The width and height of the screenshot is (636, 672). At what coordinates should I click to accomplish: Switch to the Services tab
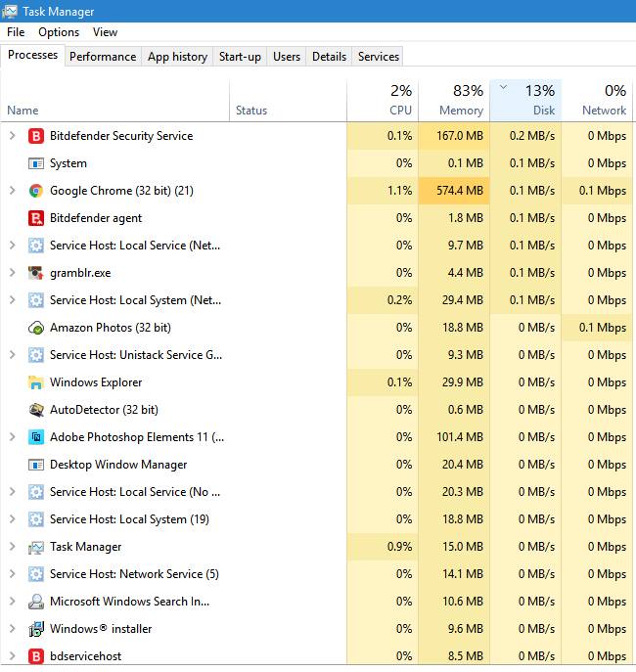(x=379, y=57)
